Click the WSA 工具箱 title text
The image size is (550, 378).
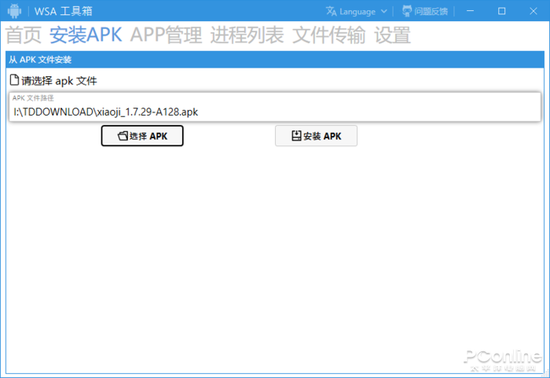click(63, 11)
